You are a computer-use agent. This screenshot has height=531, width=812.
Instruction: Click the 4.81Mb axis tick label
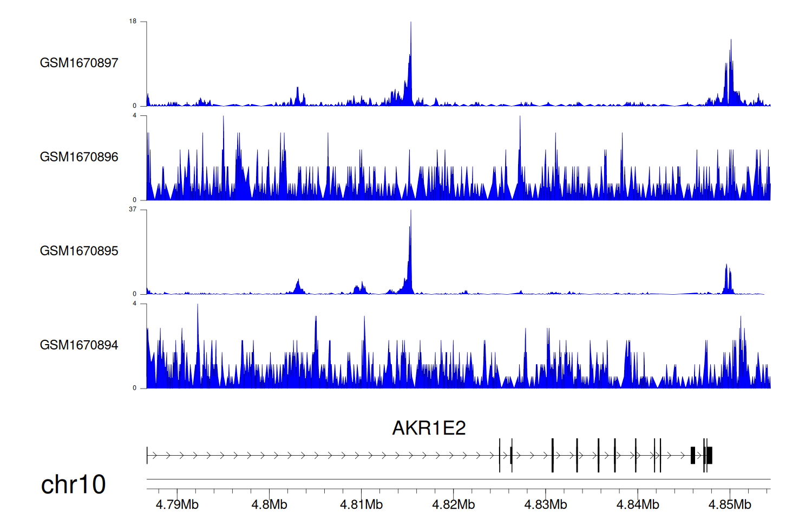click(361, 504)
